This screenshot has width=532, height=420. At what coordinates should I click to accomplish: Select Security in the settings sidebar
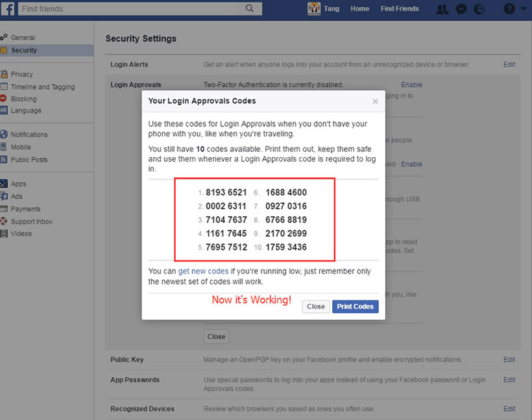pyautogui.click(x=24, y=50)
